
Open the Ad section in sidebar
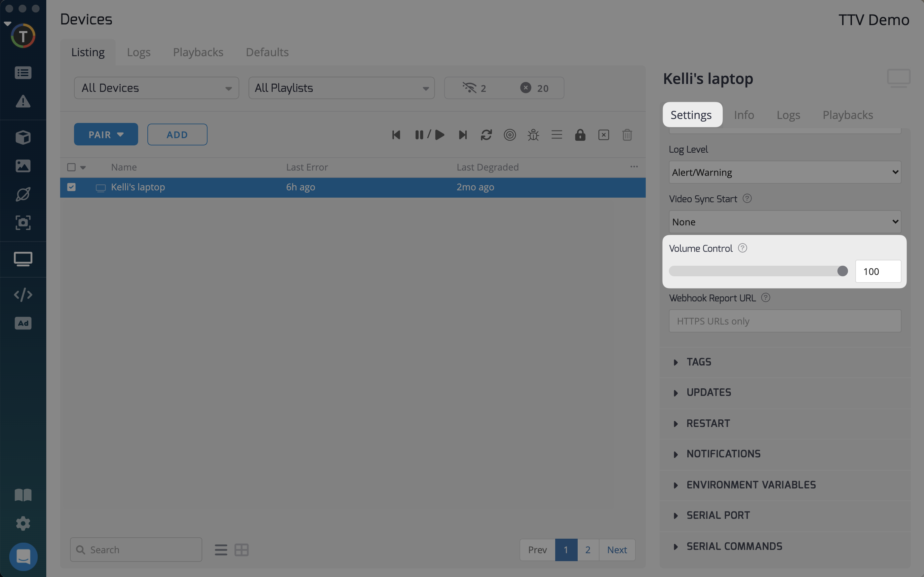click(23, 323)
